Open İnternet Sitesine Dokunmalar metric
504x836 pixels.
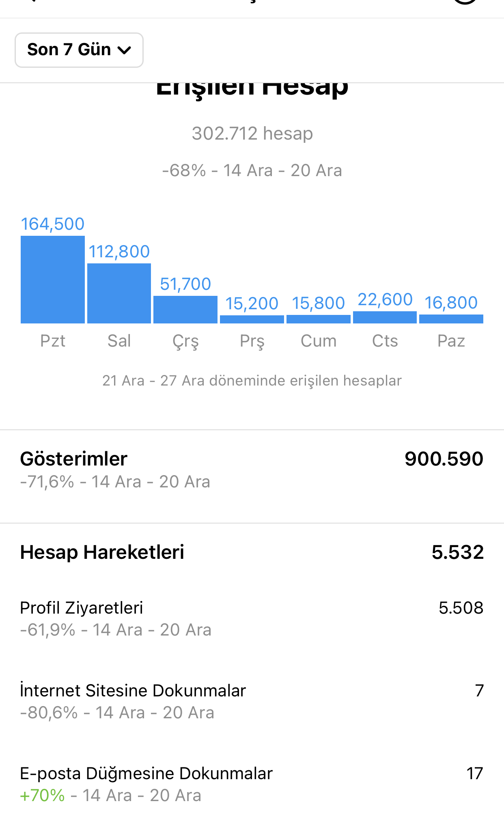252,701
